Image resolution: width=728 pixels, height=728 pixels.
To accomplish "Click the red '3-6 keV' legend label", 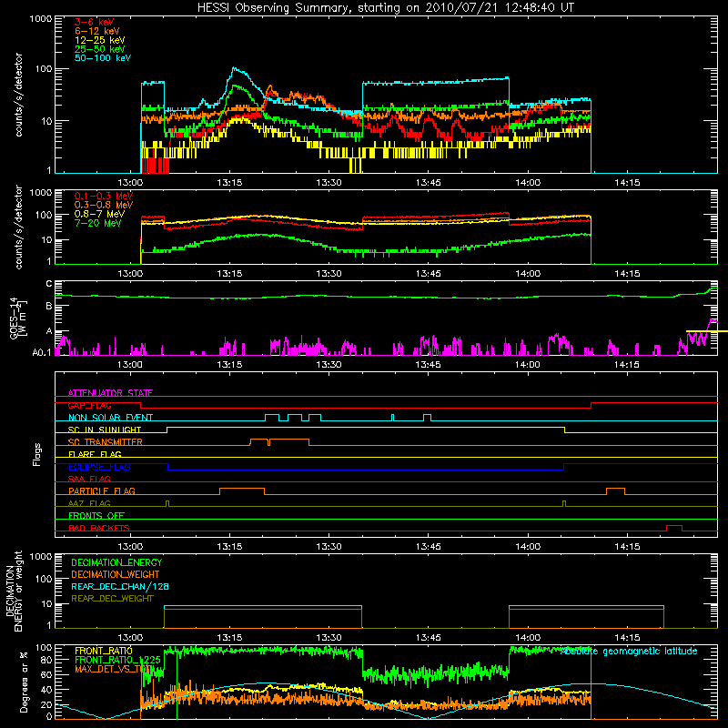I will click(94, 22).
